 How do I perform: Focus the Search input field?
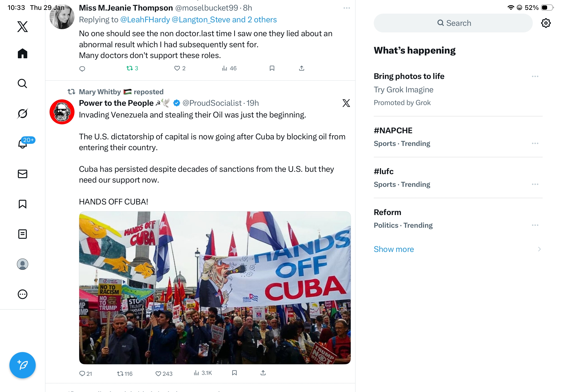[453, 23]
